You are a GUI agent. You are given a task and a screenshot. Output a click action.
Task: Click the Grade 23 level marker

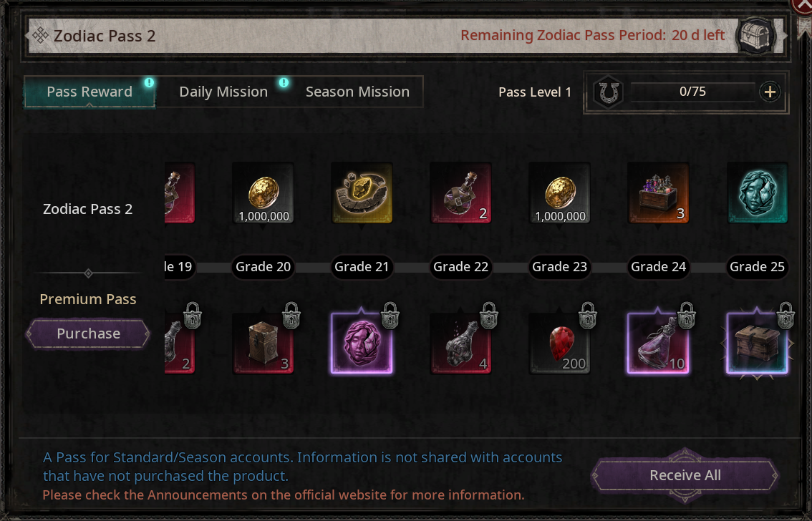[x=559, y=267]
